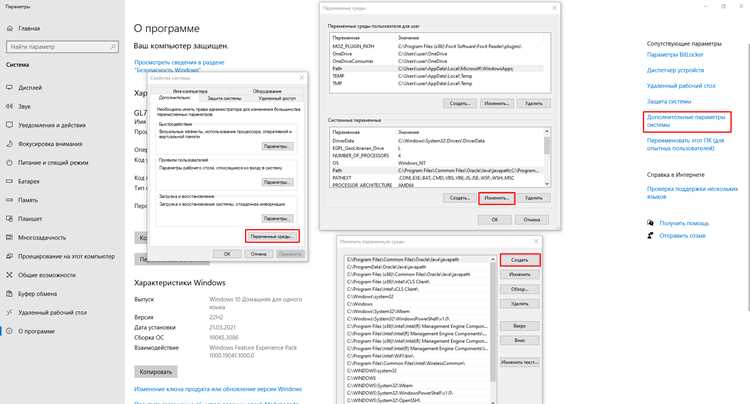Viewport: 750px width, 404px height.
Task: Open Дополнительные параметры системы link
Action: pyautogui.click(x=686, y=120)
